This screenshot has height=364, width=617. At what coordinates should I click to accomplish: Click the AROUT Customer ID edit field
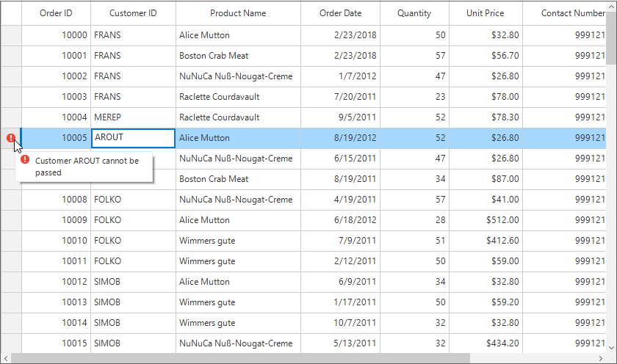tap(134, 138)
